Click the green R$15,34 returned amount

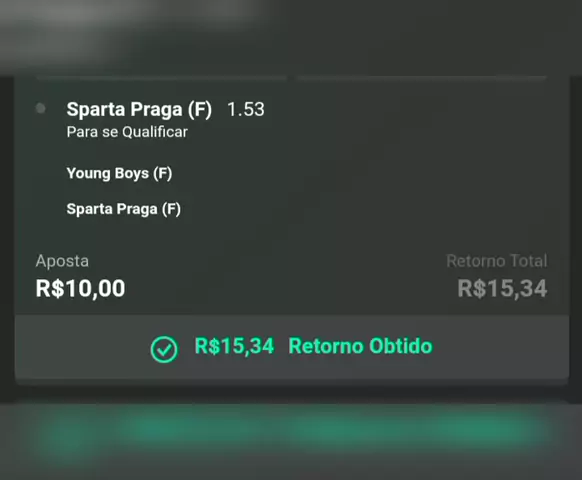click(235, 346)
